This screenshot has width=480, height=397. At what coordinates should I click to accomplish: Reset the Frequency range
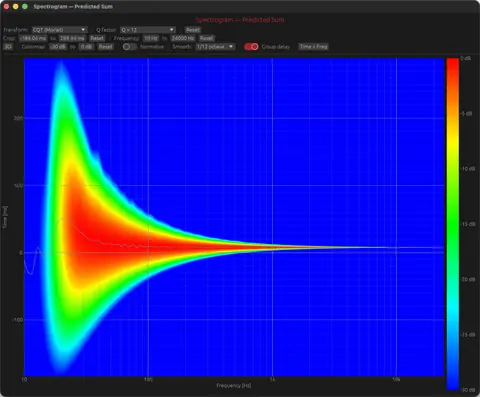click(x=207, y=38)
